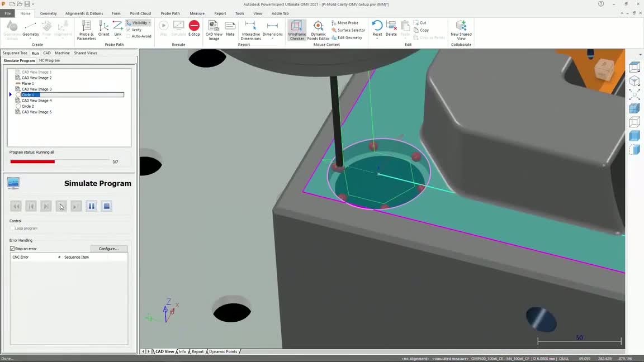The width and height of the screenshot is (644, 362).
Task: Switch to the Geometry ribbon tab
Action: point(49,13)
